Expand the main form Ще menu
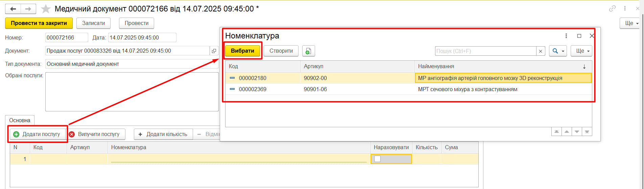Image resolution: width=644 pixels, height=189 pixels. click(630, 23)
